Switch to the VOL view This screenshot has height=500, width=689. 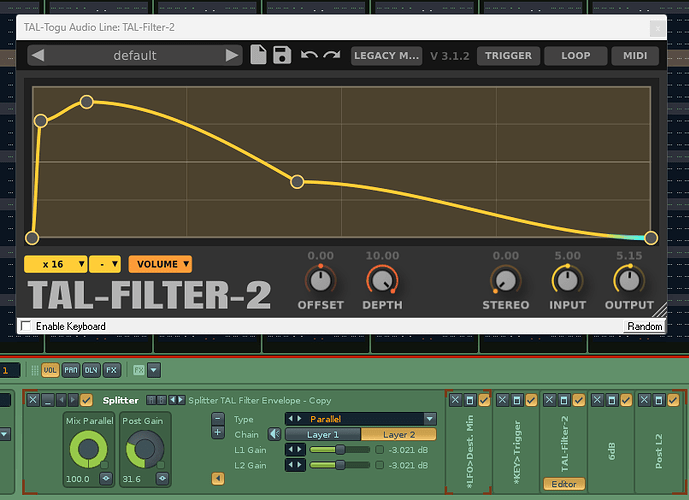[x=50, y=370]
